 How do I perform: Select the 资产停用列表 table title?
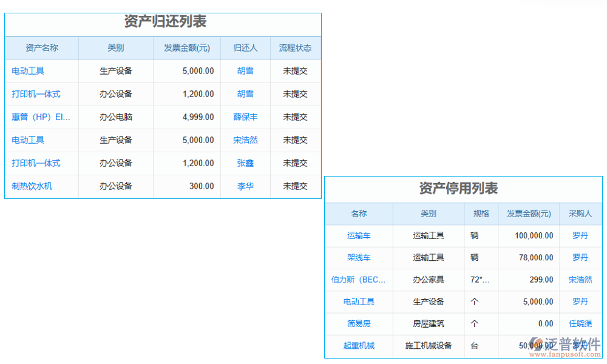(458, 189)
